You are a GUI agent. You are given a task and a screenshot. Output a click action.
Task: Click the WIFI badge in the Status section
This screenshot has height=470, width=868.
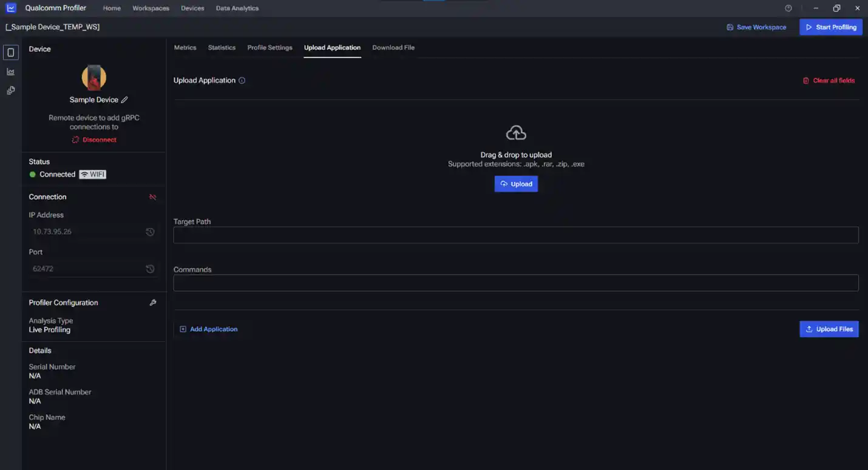tap(92, 174)
